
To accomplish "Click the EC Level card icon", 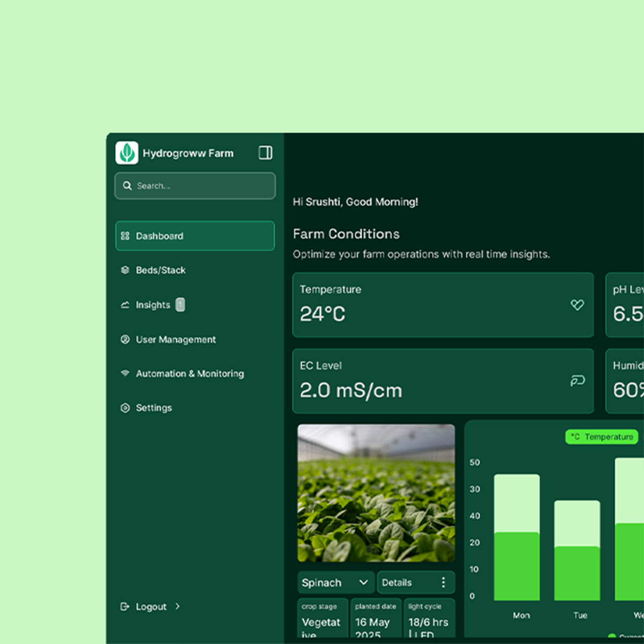I will coord(577,381).
